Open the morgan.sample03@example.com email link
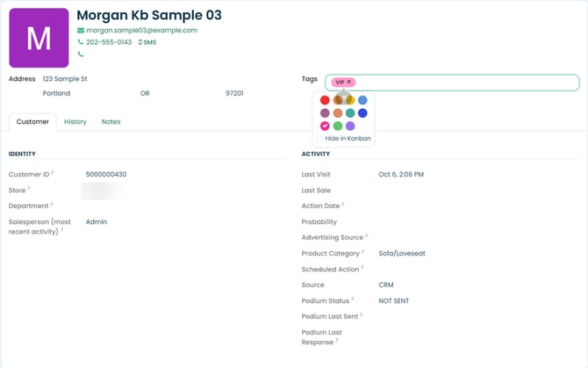 pyautogui.click(x=142, y=31)
